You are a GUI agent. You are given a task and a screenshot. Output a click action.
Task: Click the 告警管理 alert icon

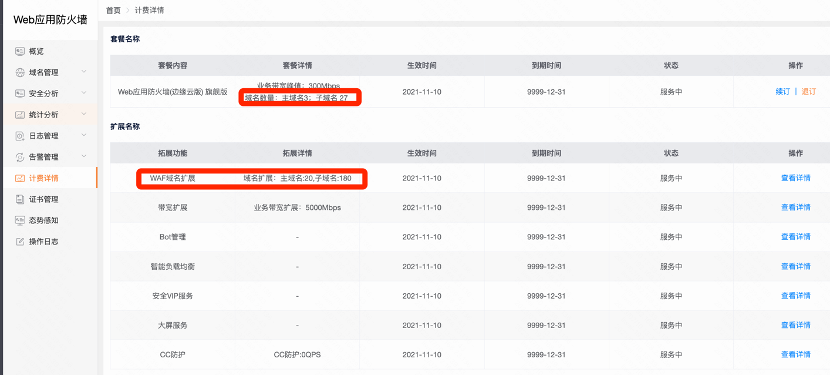tap(20, 157)
